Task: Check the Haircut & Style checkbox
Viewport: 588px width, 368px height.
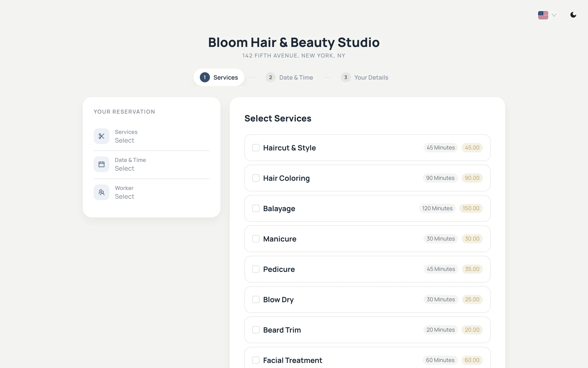Action: click(256, 148)
